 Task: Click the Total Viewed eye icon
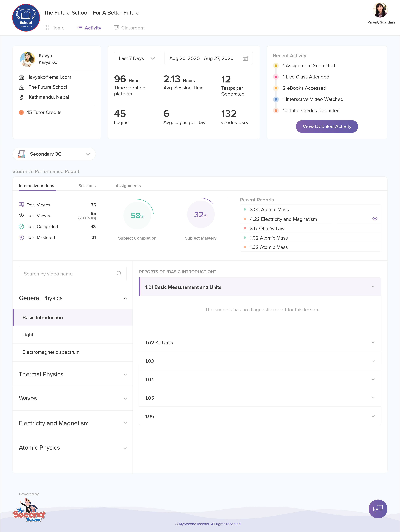[x=21, y=215]
